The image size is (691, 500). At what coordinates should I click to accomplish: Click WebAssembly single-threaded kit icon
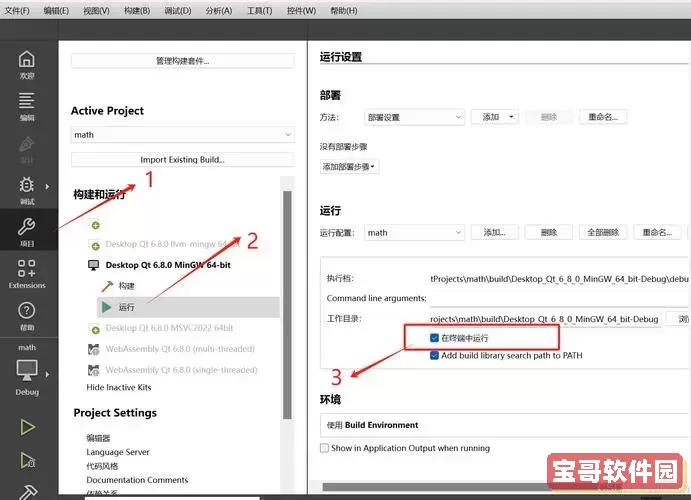(x=93, y=370)
